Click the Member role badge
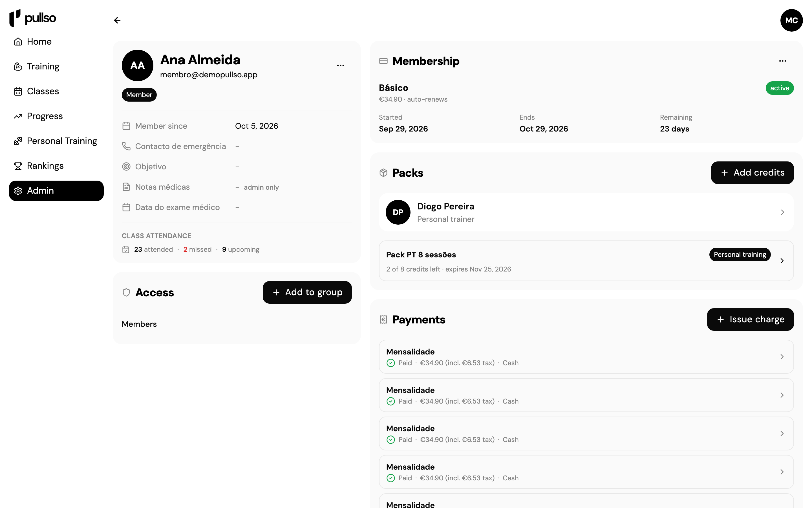This screenshot has height=508, width=812. pyautogui.click(x=139, y=95)
